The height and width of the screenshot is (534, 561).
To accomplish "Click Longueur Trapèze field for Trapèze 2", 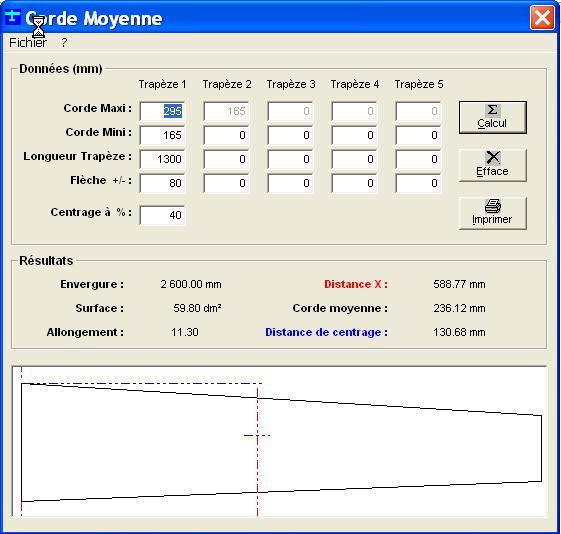I will coord(226,159).
